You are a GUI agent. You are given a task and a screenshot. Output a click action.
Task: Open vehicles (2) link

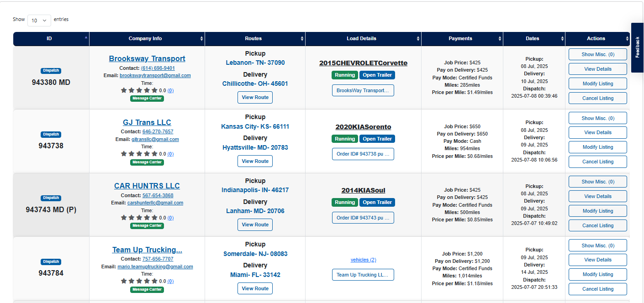tap(363, 260)
